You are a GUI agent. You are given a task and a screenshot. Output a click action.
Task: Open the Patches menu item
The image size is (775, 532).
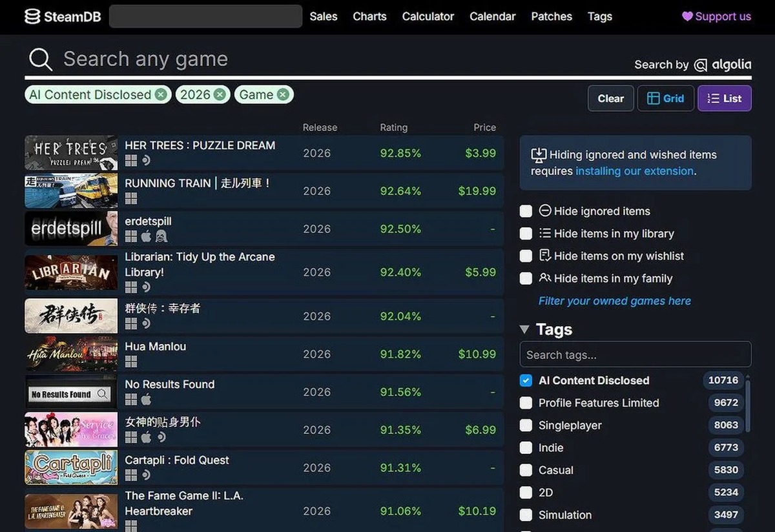point(552,17)
